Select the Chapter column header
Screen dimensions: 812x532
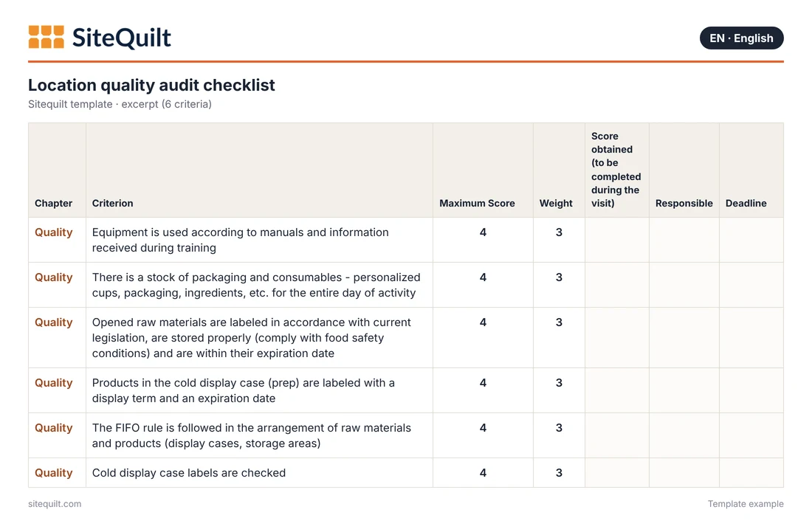tap(53, 204)
